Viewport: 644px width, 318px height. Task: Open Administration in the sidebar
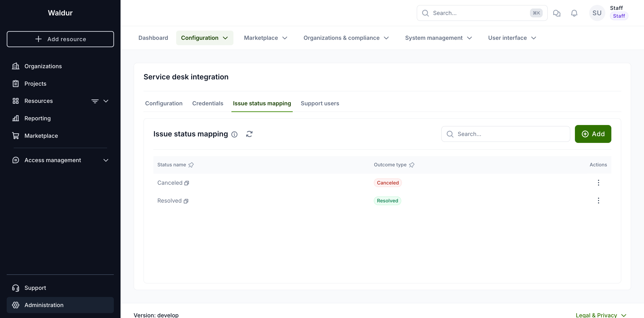tap(60, 305)
